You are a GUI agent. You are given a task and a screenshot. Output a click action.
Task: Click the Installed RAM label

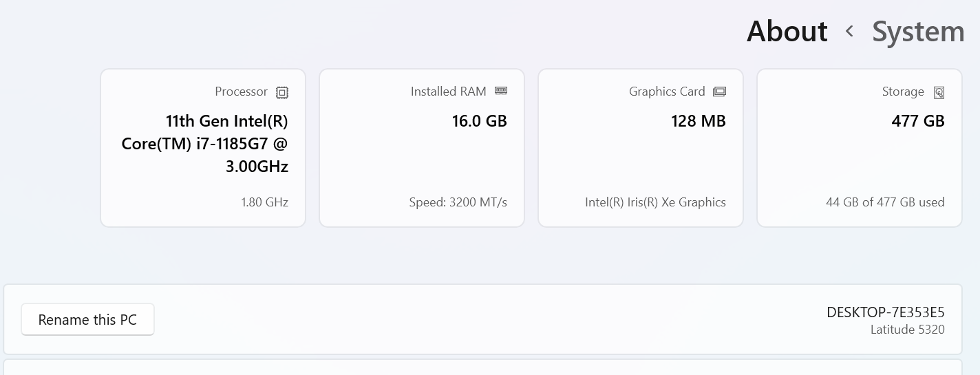[x=448, y=92]
